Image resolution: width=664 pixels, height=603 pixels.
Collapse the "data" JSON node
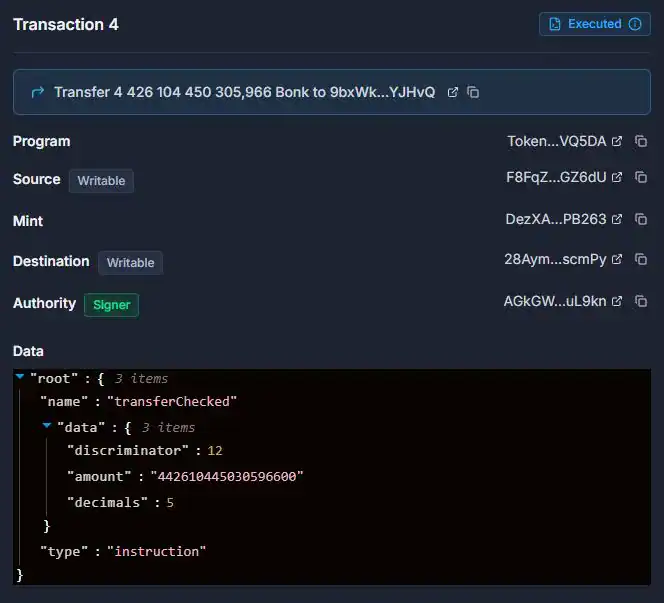47,425
